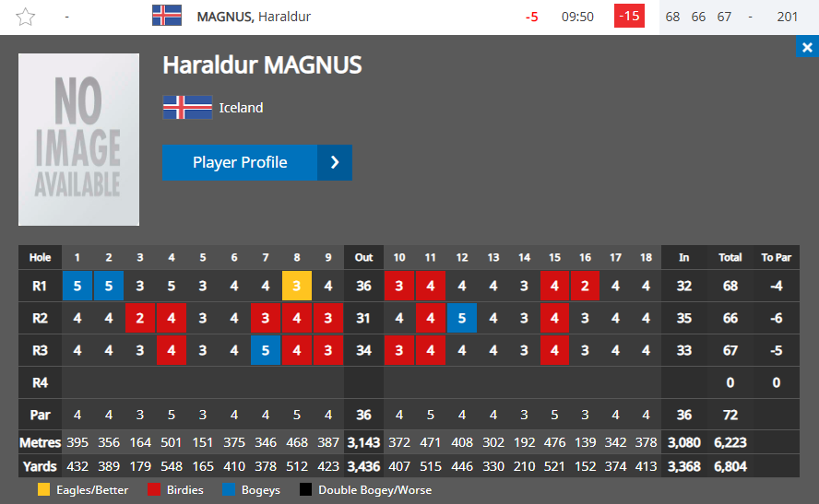Click the R1 eagle score on hole 8
The width and height of the screenshot is (819, 504).
(x=297, y=286)
